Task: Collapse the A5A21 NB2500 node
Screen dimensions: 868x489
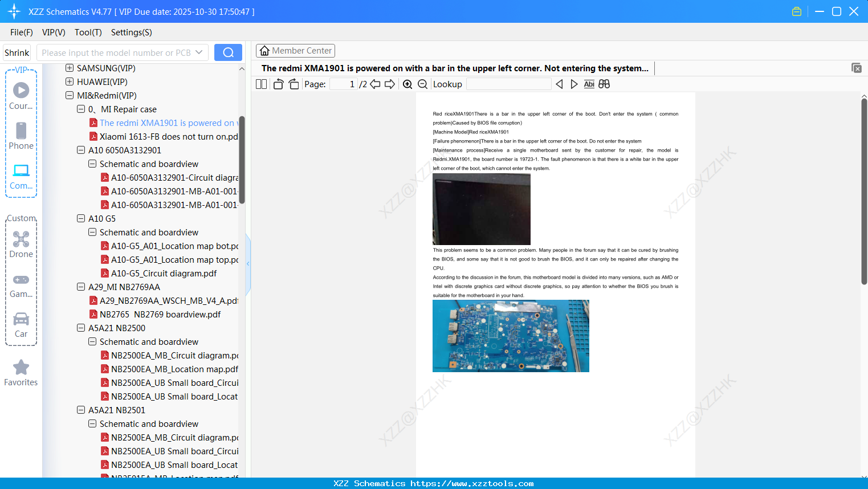Action: [x=81, y=328]
